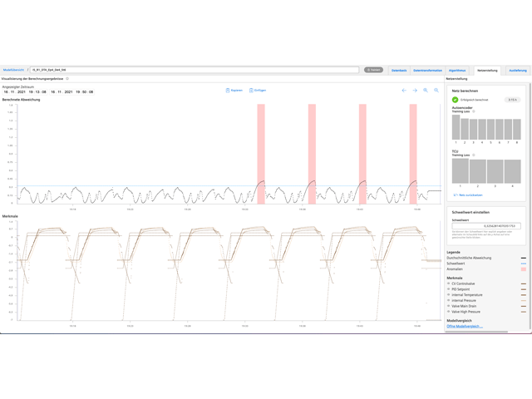Go to the previous time range arrow
The height and width of the screenshot is (399, 532).
(404, 91)
